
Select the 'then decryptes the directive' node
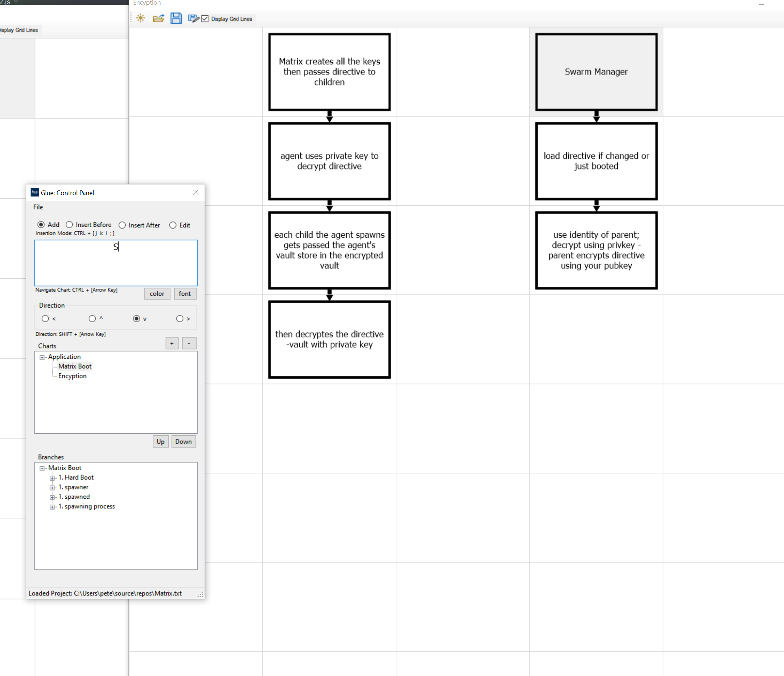click(x=329, y=340)
